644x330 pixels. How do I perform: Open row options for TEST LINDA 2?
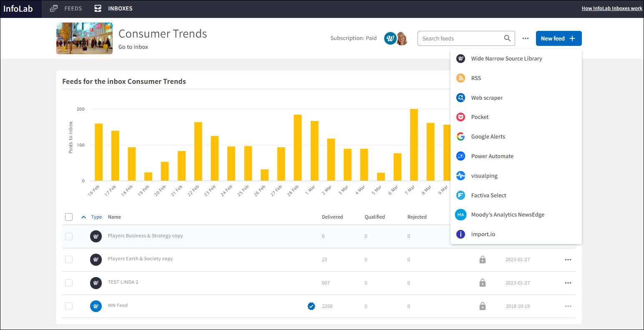pyautogui.click(x=568, y=283)
